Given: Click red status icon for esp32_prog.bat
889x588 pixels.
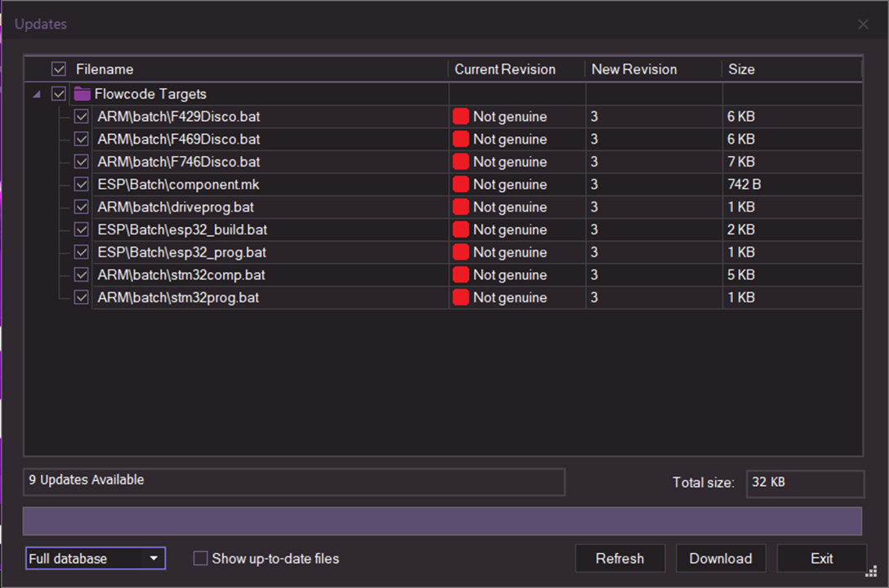Looking at the screenshot, I should 460,252.
